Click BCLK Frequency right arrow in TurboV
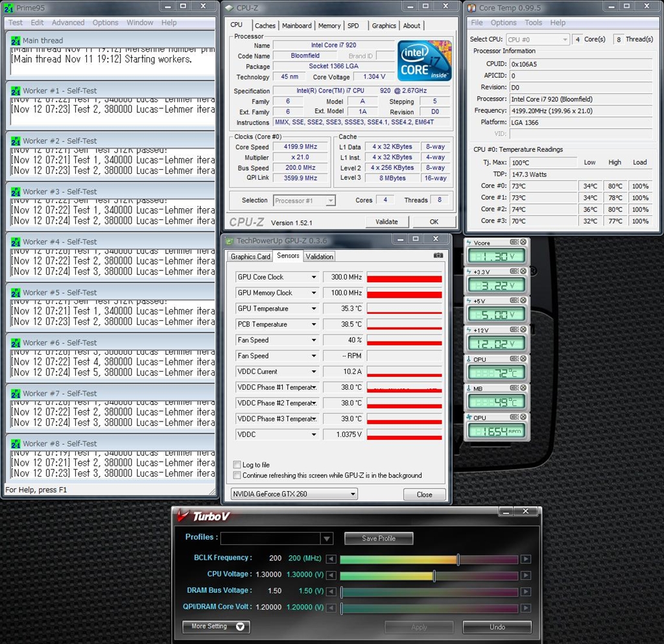 (526, 559)
